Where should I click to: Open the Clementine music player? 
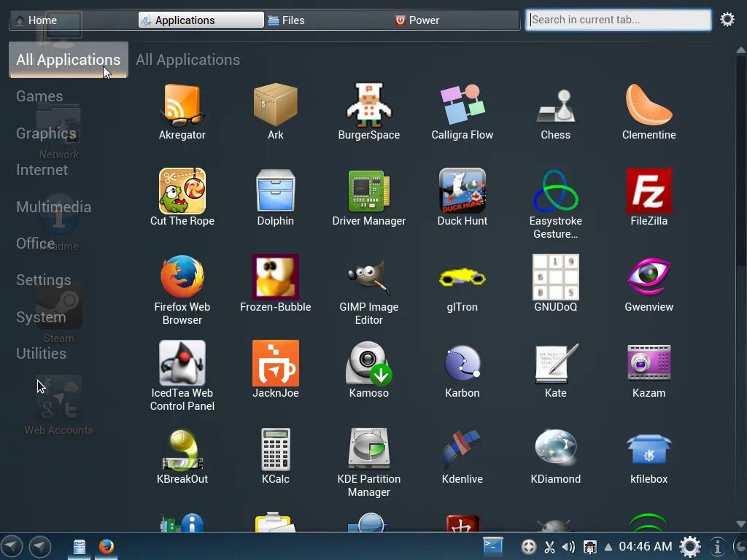pyautogui.click(x=649, y=112)
